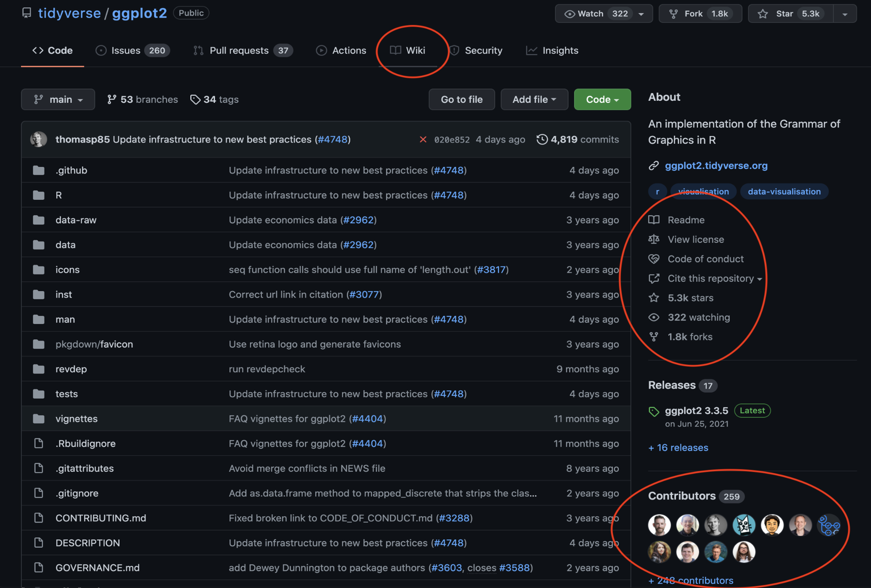View + 16 releases link
Screen dimensions: 871x588
pyautogui.click(x=678, y=448)
